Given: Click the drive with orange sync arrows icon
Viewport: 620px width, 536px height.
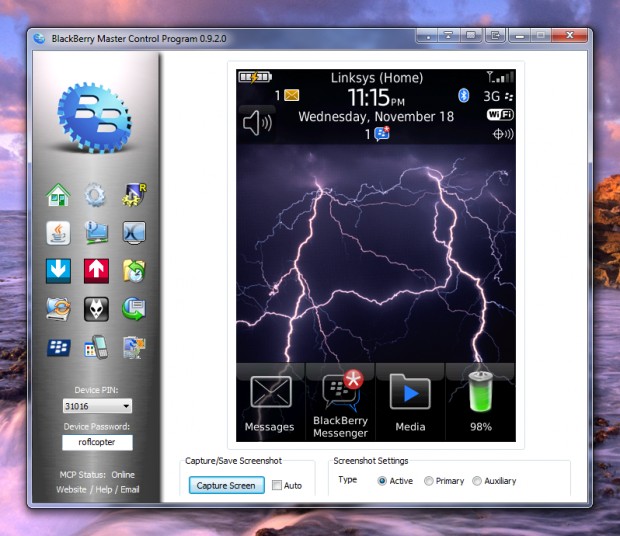Looking at the screenshot, I should [58, 309].
